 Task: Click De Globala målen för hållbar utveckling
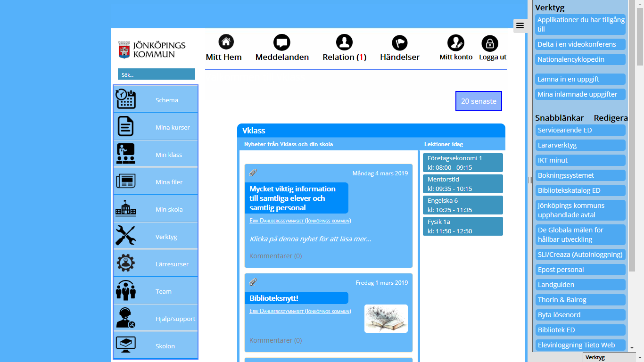[x=580, y=235]
